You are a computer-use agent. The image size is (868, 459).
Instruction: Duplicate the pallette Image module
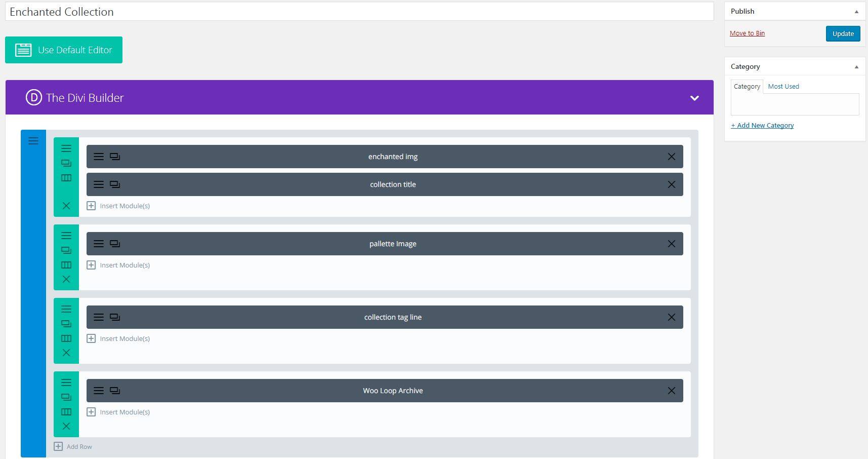(x=115, y=244)
